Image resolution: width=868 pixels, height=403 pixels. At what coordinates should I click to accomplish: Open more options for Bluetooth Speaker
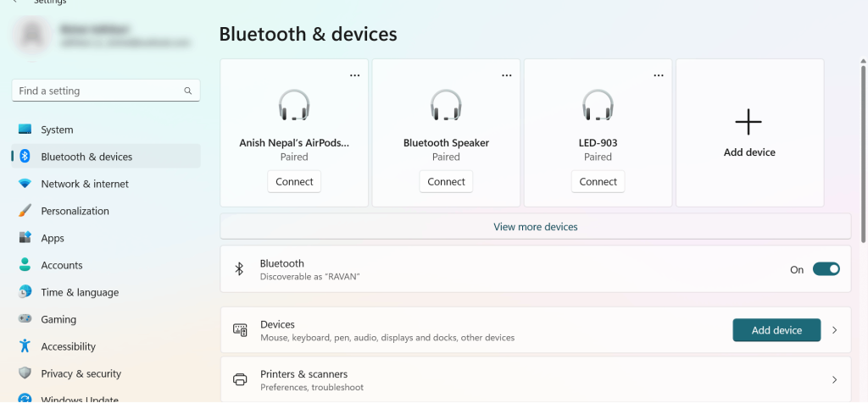point(507,75)
